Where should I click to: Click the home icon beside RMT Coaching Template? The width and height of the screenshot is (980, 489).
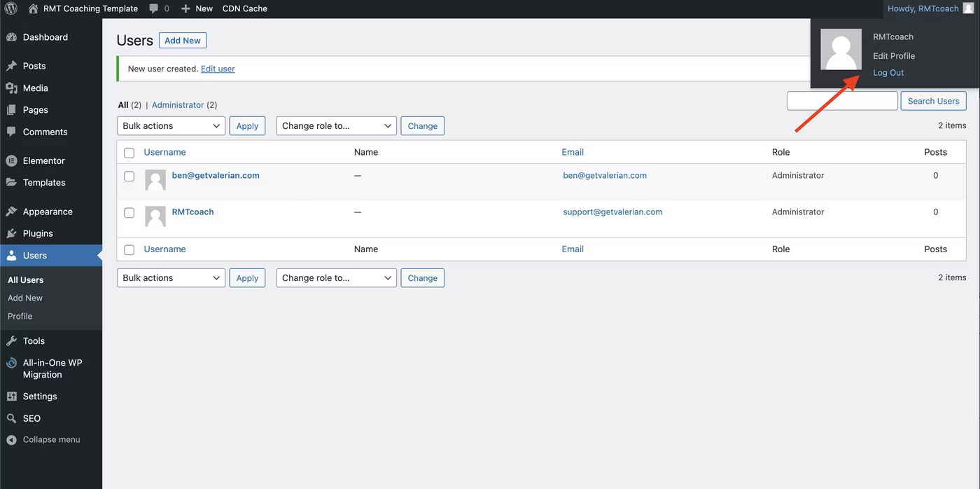click(x=33, y=9)
